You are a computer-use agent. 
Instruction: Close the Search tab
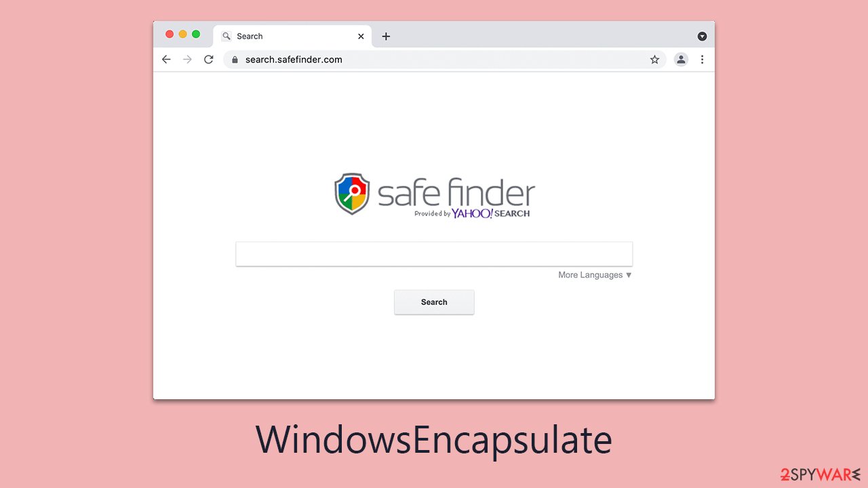361,37
